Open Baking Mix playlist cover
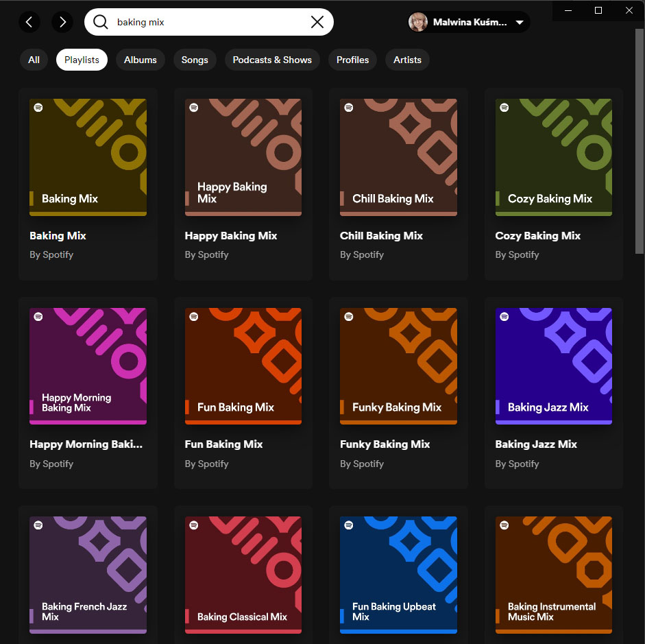This screenshot has width=645, height=644. (x=88, y=157)
